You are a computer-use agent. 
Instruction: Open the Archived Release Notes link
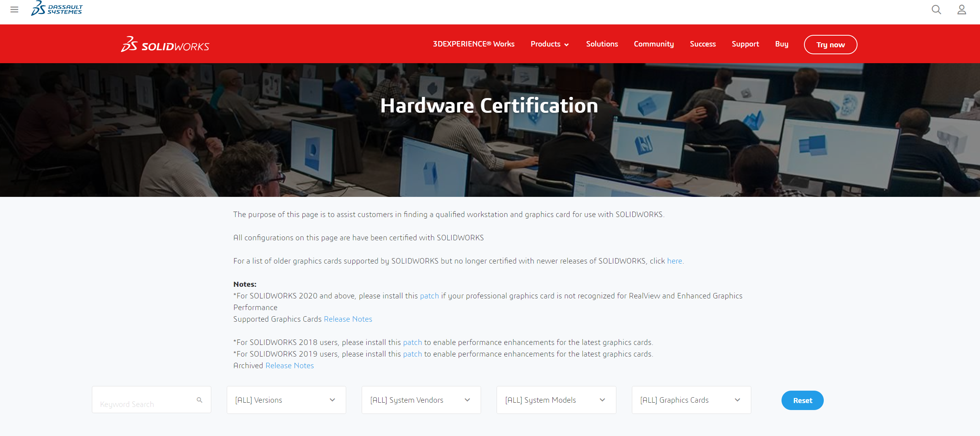pyautogui.click(x=290, y=366)
